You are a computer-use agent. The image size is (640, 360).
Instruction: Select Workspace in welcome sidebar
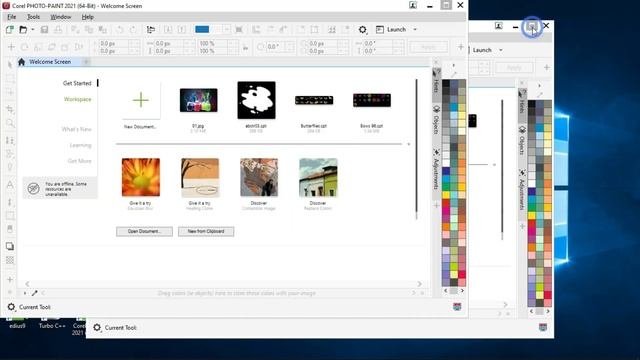click(77, 99)
